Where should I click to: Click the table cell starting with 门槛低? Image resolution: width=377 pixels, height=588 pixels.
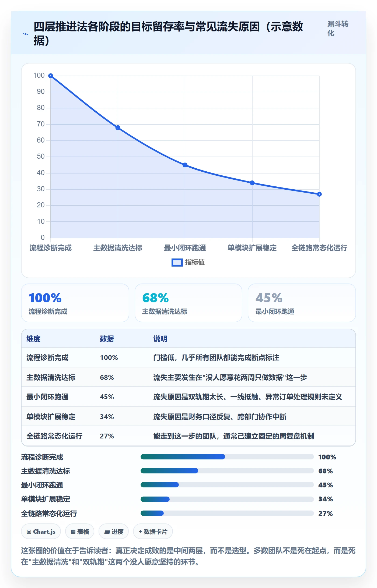click(216, 357)
